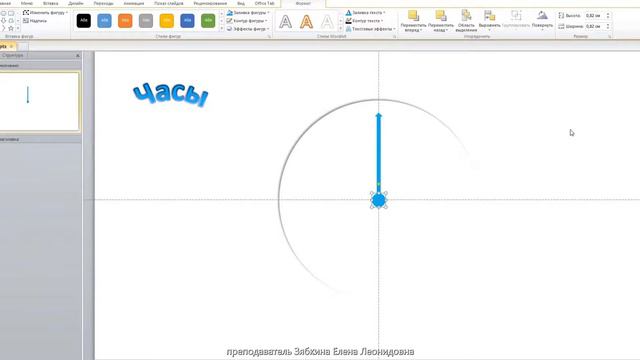Open the Размер size dialog launcher
The height and width of the screenshot is (360, 640).
tap(610, 36)
